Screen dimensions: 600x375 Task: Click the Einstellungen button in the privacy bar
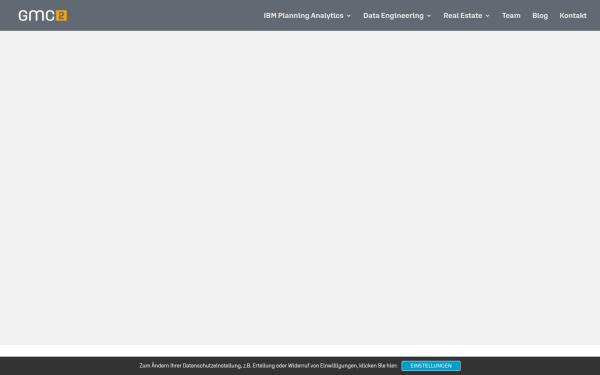click(x=431, y=366)
